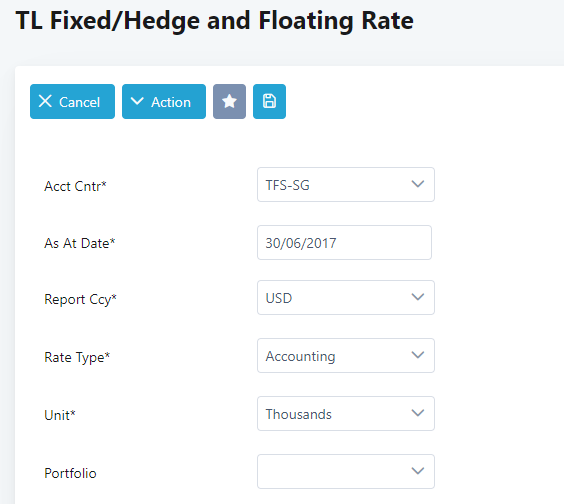Click the X icon on Cancel button
This screenshot has width=564, height=504.
coord(45,101)
